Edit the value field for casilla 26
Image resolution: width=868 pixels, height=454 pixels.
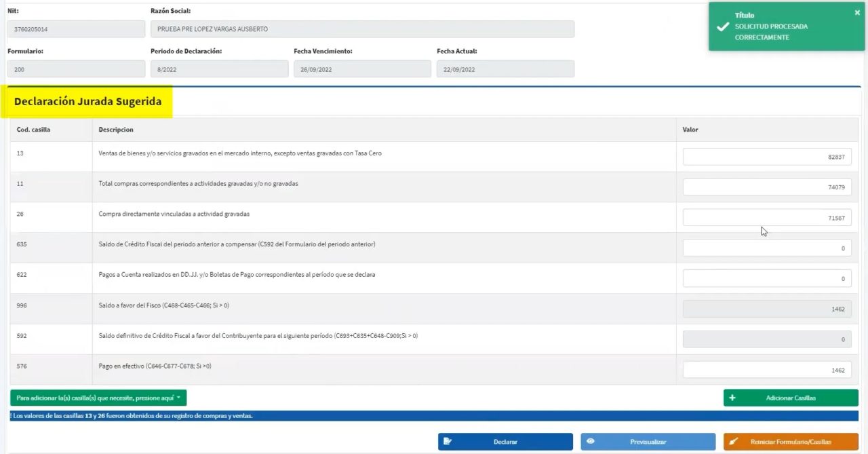pos(767,217)
